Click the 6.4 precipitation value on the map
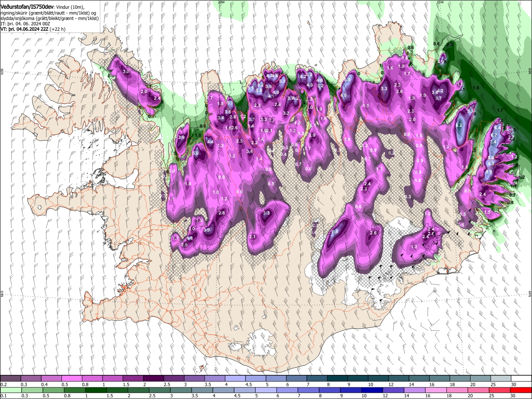532x399 pixels. click(498, 128)
